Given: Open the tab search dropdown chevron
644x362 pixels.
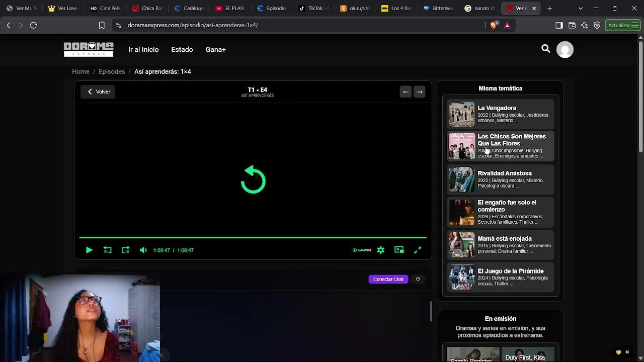Looking at the screenshot, I should (x=581, y=8).
